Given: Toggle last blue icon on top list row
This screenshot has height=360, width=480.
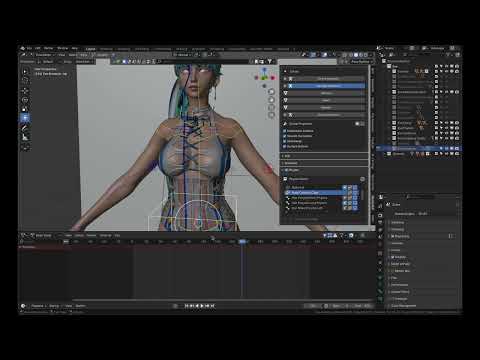Looking at the screenshot, I should (355, 188).
